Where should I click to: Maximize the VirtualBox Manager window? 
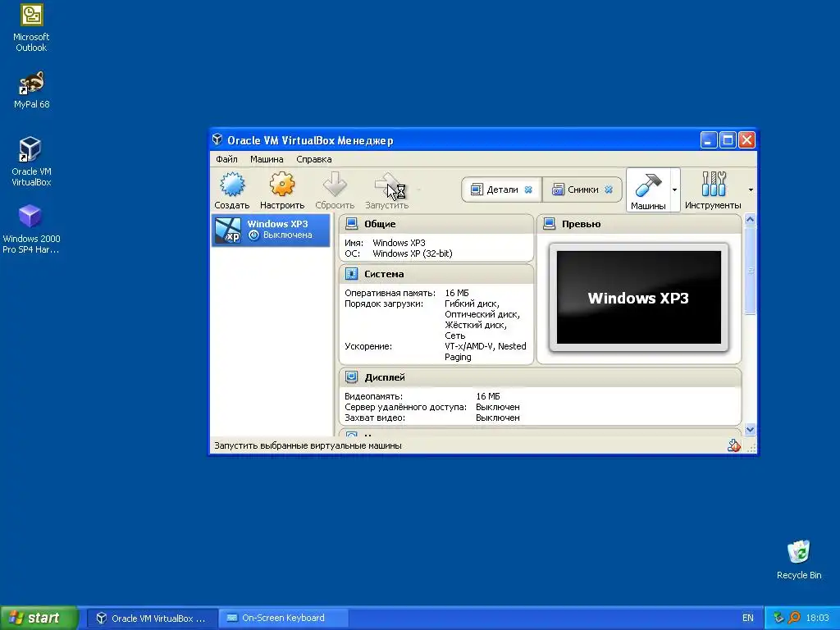pyautogui.click(x=728, y=140)
